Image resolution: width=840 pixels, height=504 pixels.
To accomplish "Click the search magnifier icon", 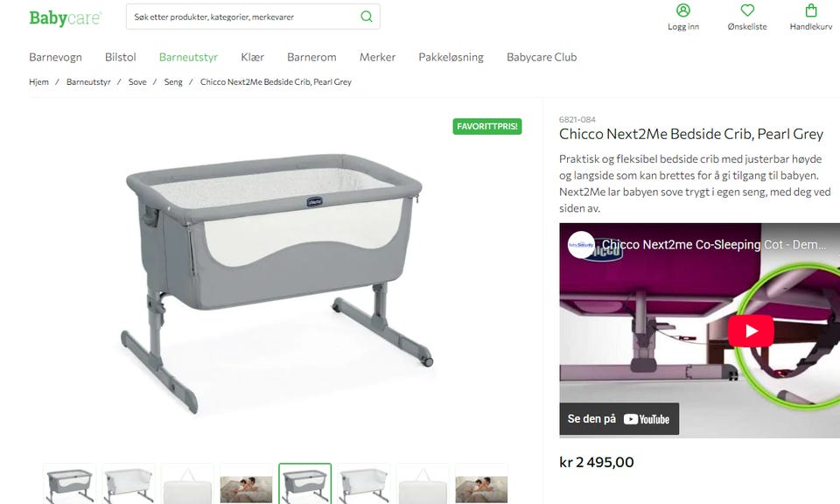I will pos(367,17).
